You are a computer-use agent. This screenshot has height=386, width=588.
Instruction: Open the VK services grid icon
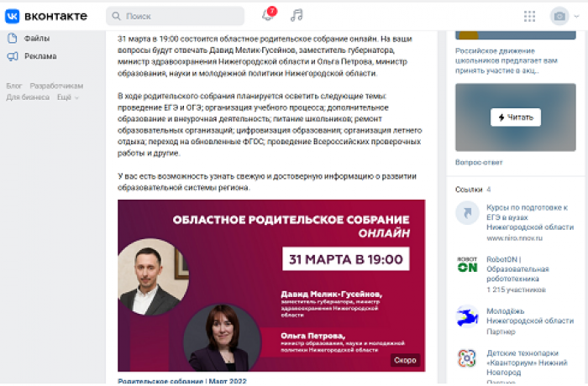529,16
